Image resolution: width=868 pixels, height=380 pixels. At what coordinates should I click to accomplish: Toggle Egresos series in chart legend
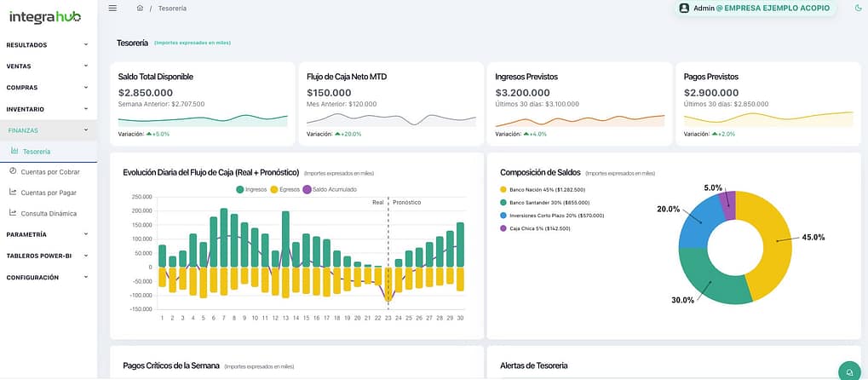[x=285, y=189]
